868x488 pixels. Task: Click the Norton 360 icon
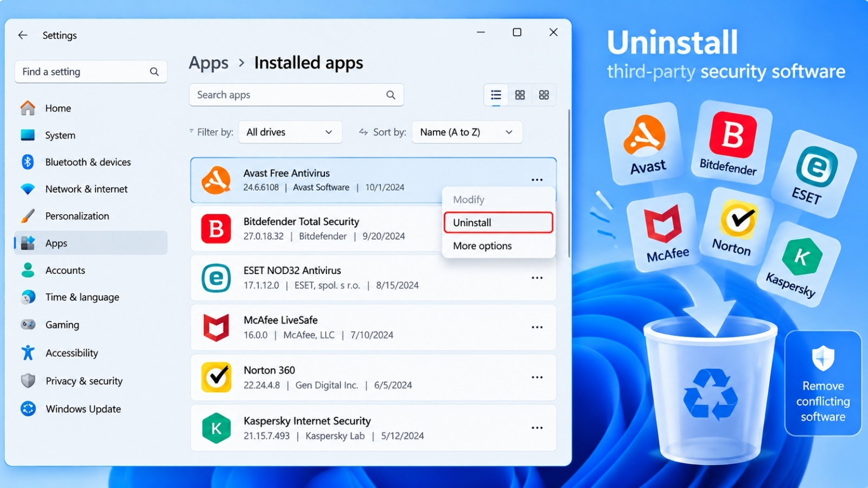point(216,377)
